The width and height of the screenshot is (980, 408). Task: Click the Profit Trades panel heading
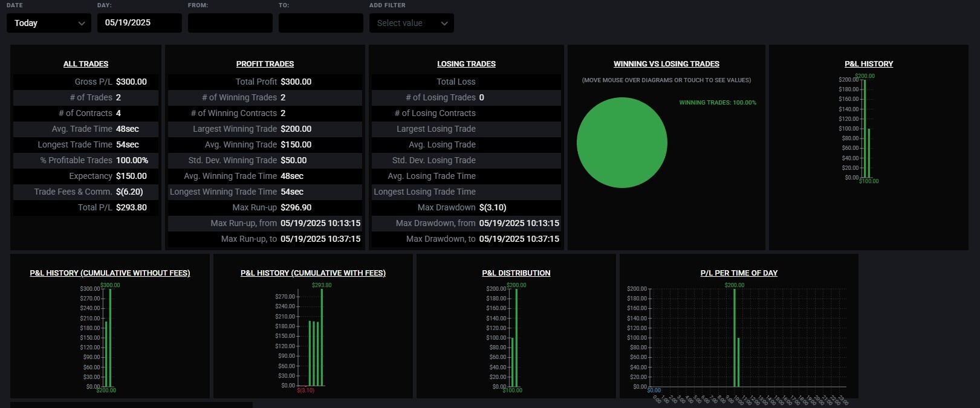tap(265, 64)
